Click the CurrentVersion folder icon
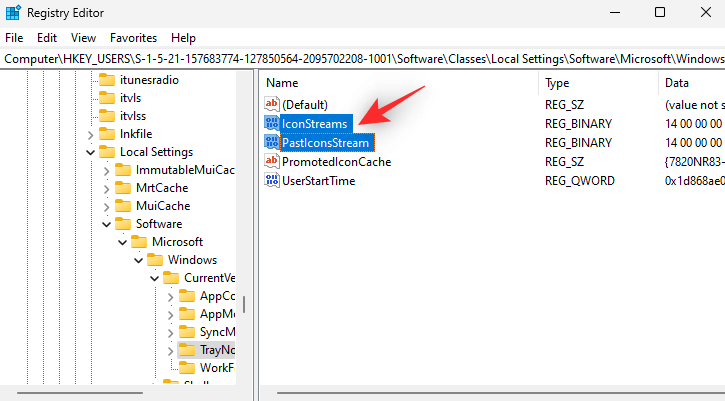This screenshot has height=401, width=725. click(171, 278)
